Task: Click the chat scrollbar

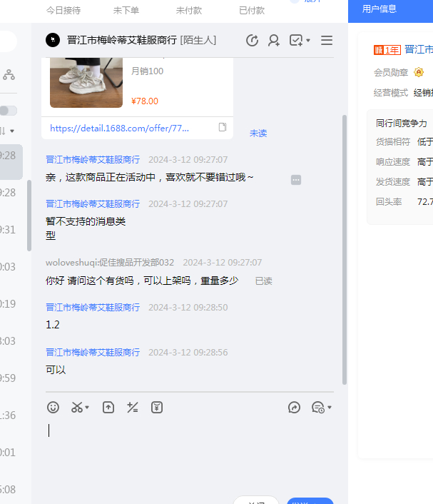Action: pos(345,250)
